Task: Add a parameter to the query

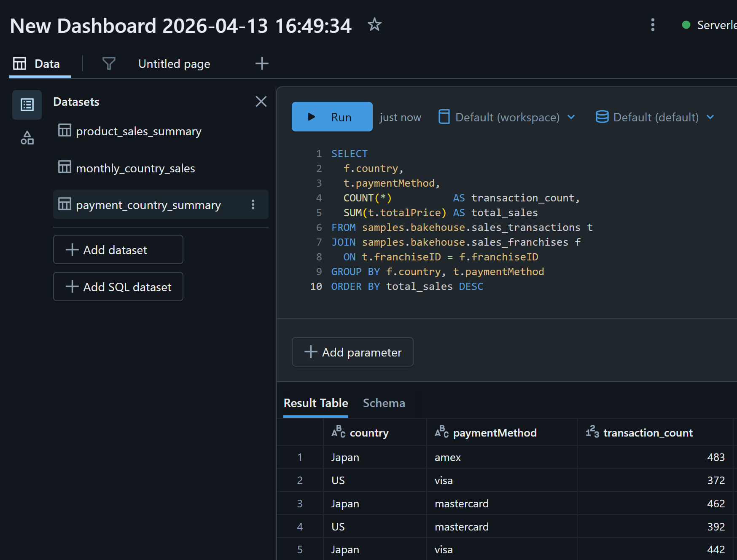Action: point(352,352)
